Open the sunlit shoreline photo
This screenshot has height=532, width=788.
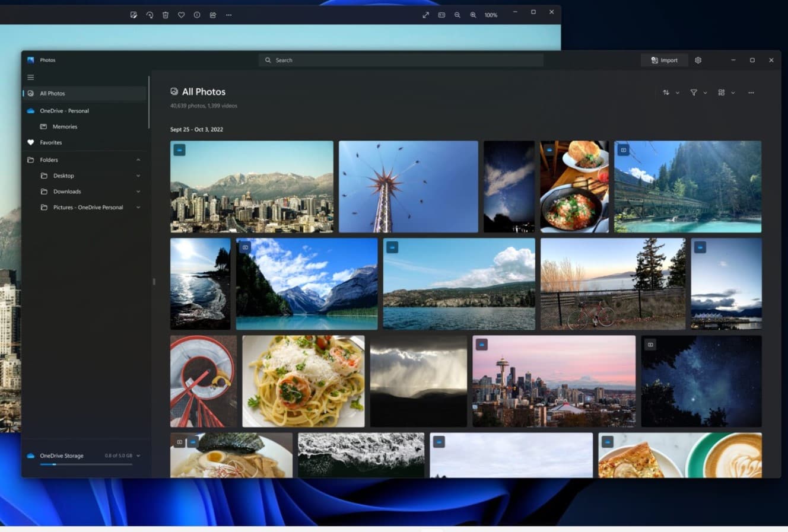201,283
